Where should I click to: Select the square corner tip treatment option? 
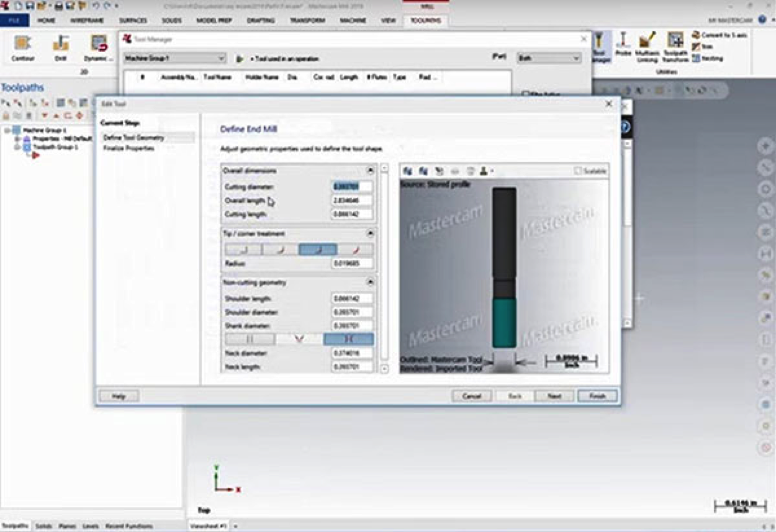(x=243, y=250)
